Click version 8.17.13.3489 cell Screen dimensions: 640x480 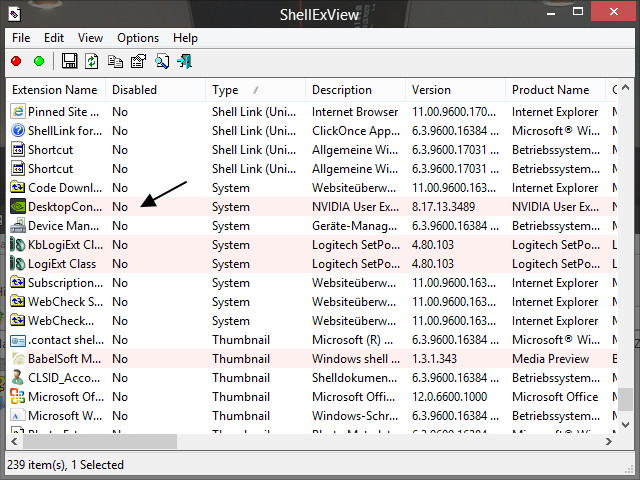[x=444, y=207]
